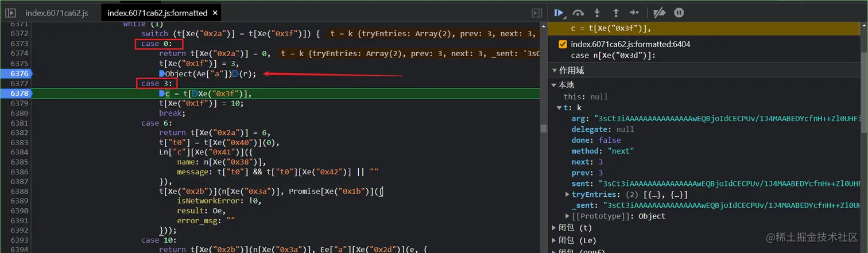
Task: Open breakpoint location index.6071ca62.js:formatted:6404
Action: point(630,44)
